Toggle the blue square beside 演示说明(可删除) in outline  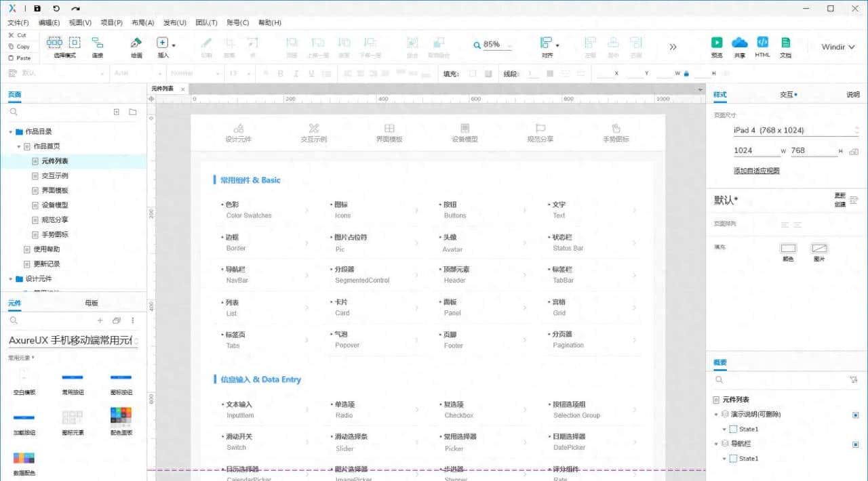pos(855,415)
